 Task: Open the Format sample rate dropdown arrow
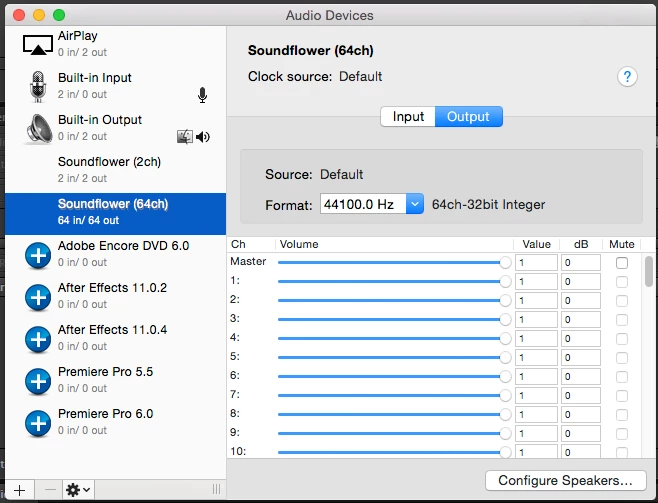coord(415,204)
